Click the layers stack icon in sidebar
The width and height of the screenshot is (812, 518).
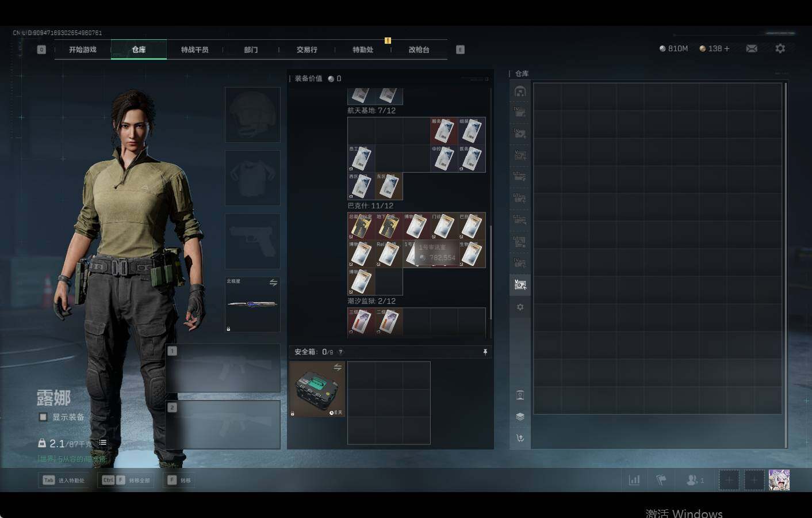(x=520, y=417)
